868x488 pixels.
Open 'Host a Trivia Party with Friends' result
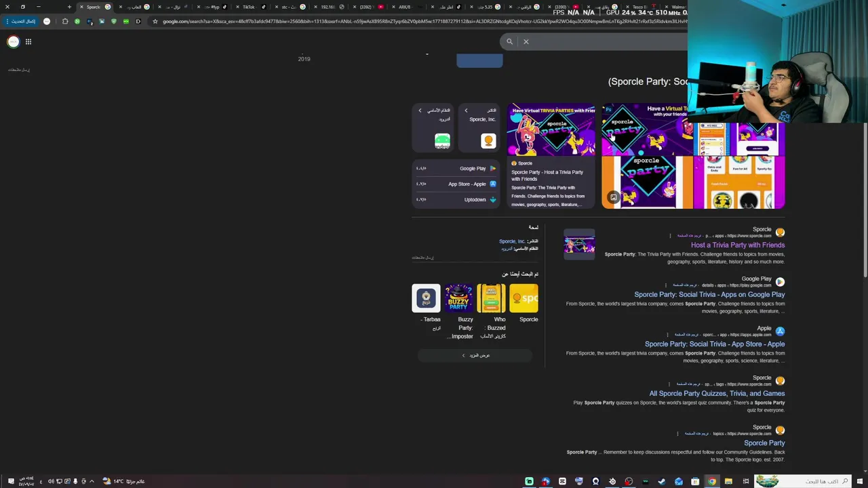[x=738, y=245]
